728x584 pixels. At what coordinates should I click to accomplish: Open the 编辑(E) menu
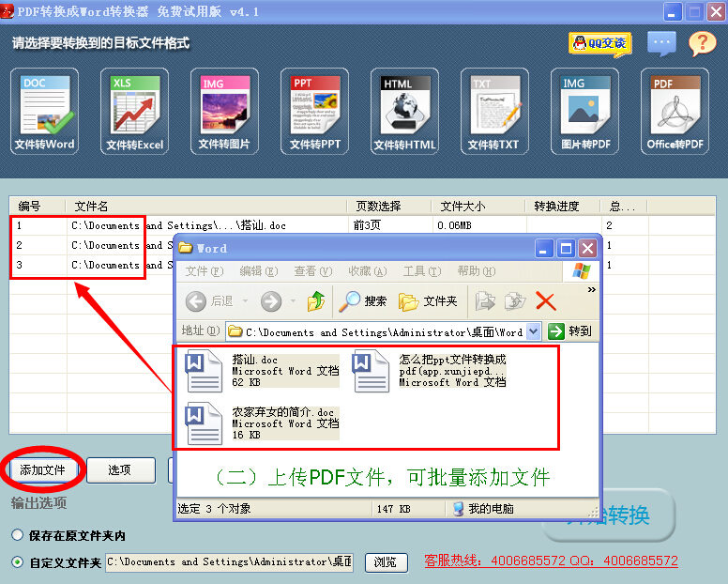pyautogui.click(x=259, y=271)
